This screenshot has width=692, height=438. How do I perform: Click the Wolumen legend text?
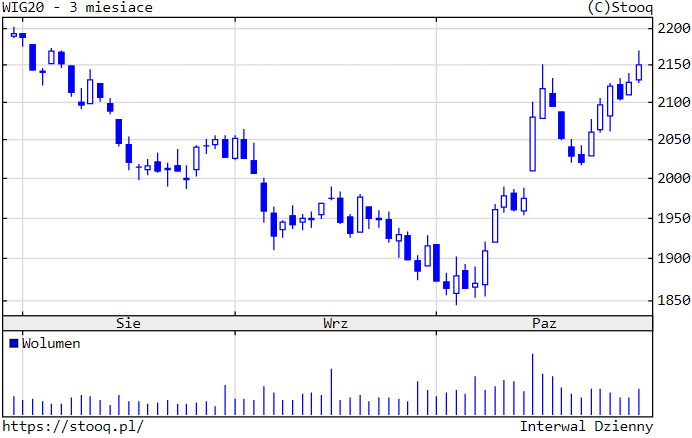[x=51, y=343]
